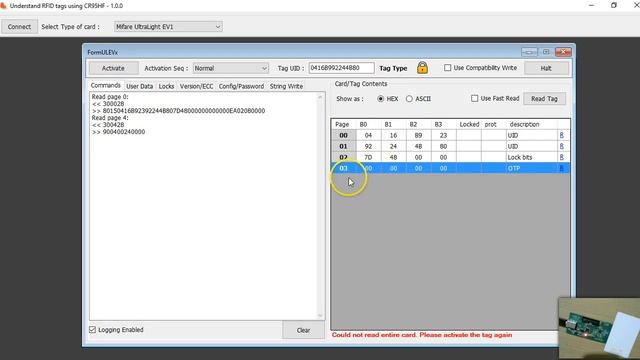Screen dimensions: 640x360
Task: Switch to the User Data tab
Action: tap(140, 86)
